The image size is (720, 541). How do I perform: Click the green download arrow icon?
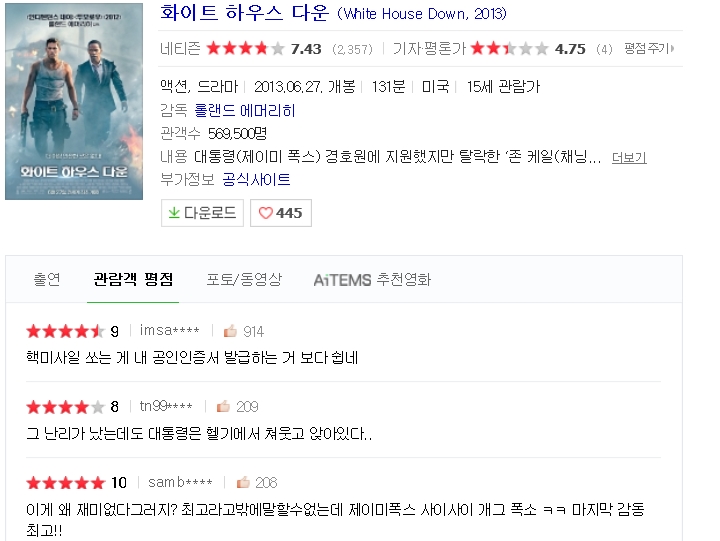click(x=174, y=213)
